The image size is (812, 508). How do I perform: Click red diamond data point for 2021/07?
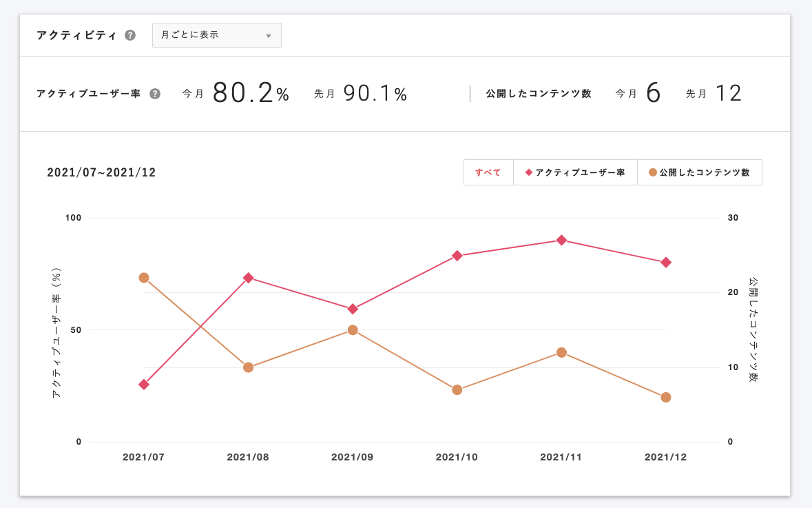click(144, 384)
